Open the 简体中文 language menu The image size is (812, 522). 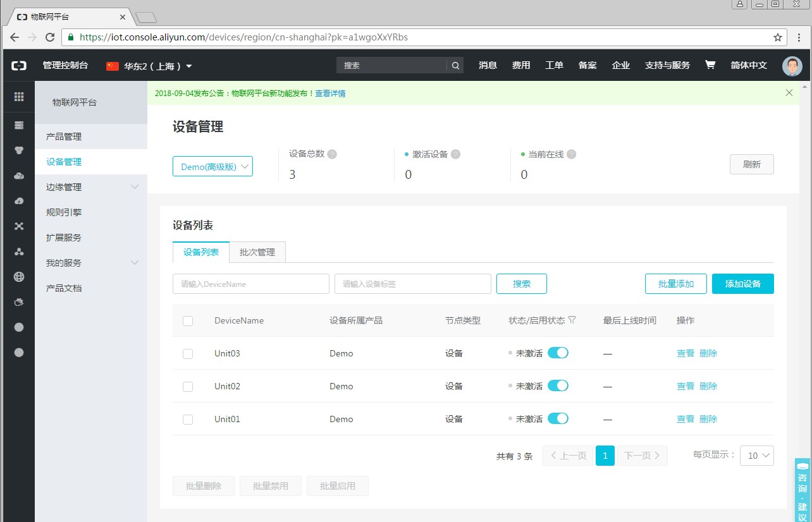(x=749, y=65)
